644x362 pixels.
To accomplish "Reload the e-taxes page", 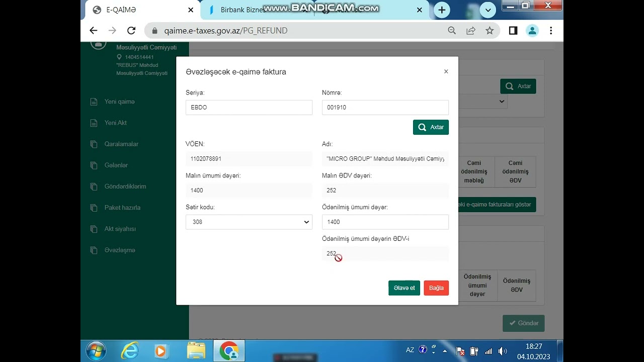I will tap(131, 31).
